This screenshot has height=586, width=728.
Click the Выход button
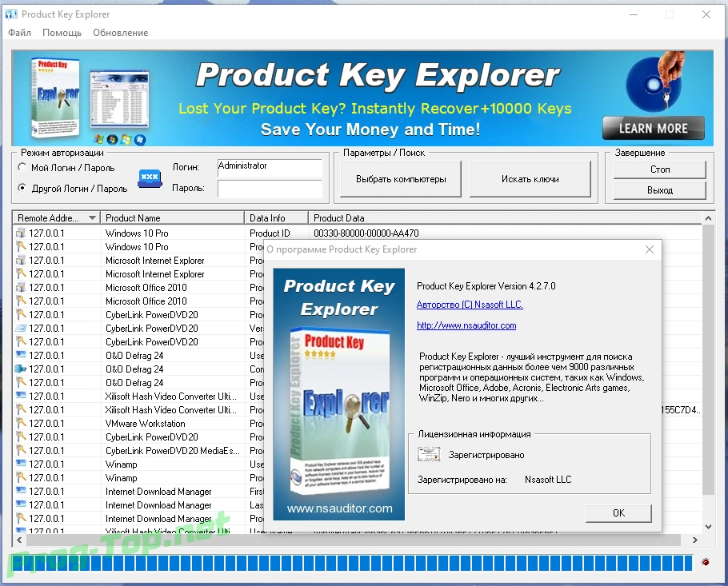click(x=660, y=190)
